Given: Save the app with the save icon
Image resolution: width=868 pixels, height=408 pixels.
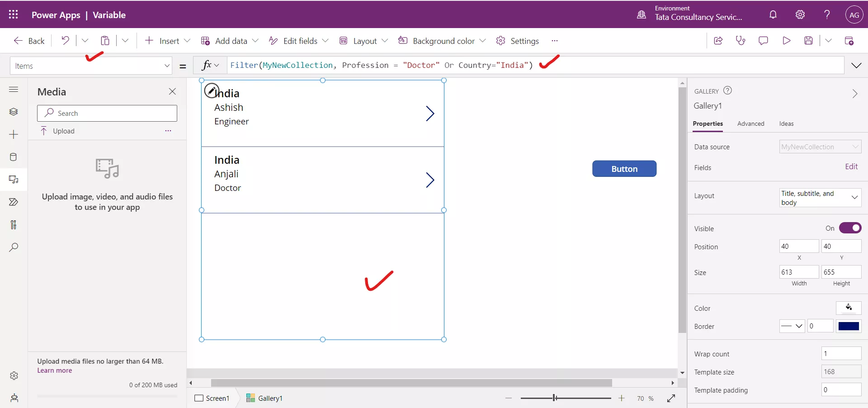Looking at the screenshot, I should (x=809, y=41).
